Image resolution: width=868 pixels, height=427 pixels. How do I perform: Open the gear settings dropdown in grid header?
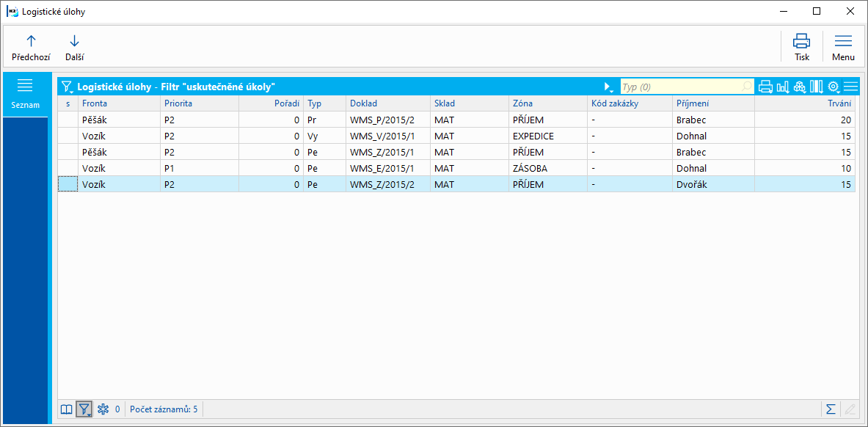pos(834,87)
